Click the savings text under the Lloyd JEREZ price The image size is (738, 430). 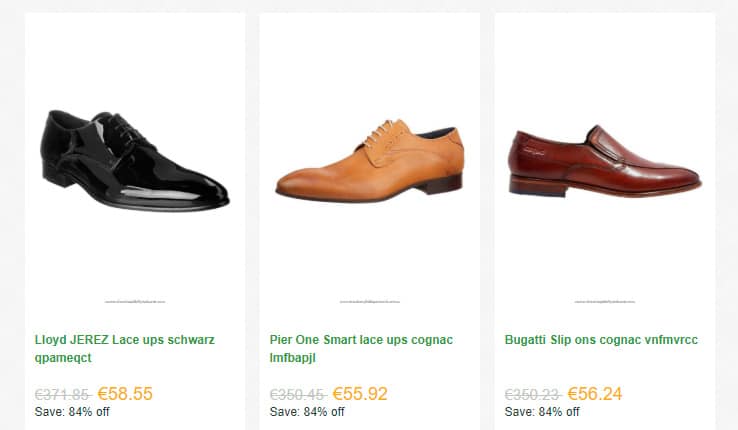[72, 412]
